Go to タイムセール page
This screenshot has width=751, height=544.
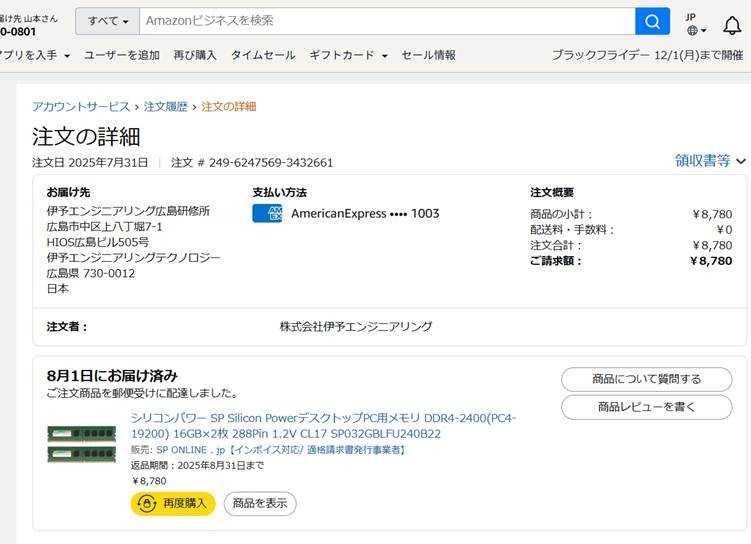pos(262,55)
